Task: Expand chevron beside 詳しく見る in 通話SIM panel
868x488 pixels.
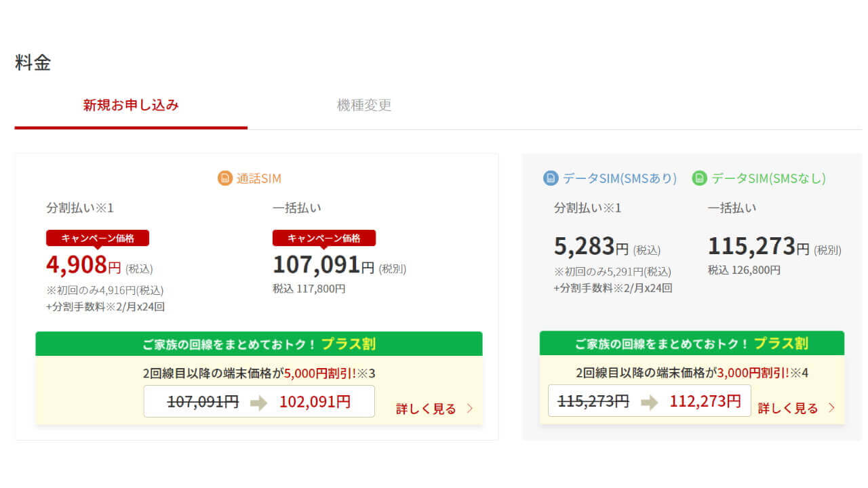Action: 470,409
